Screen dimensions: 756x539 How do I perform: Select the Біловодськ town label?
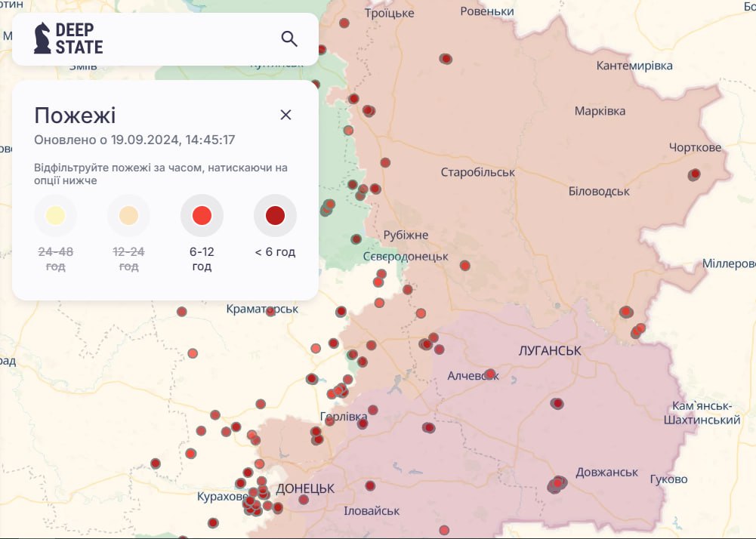599,191
